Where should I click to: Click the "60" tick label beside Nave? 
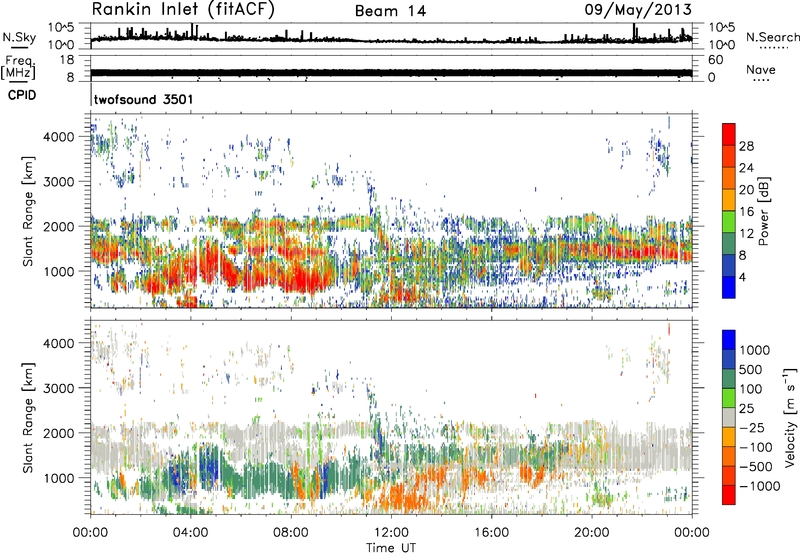pos(715,60)
